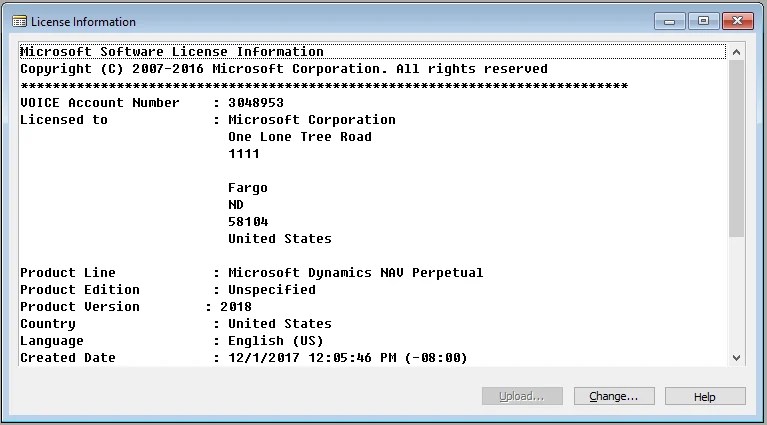Click the city name 'Fargo'
This screenshot has width=767, height=425.
248,188
